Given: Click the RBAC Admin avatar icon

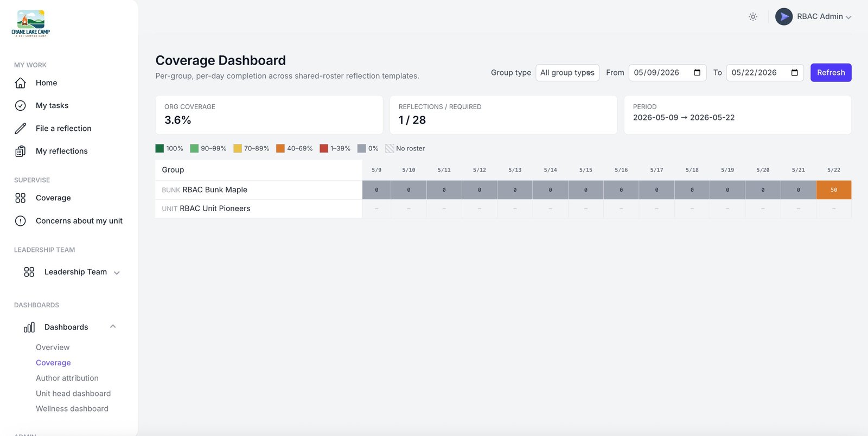Looking at the screenshot, I should (x=784, y=17).
